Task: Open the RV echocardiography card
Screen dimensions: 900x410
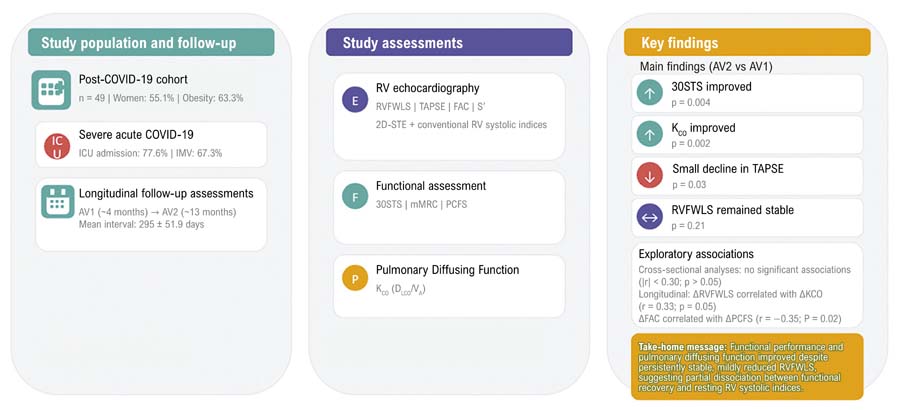Action: [449, 117]
